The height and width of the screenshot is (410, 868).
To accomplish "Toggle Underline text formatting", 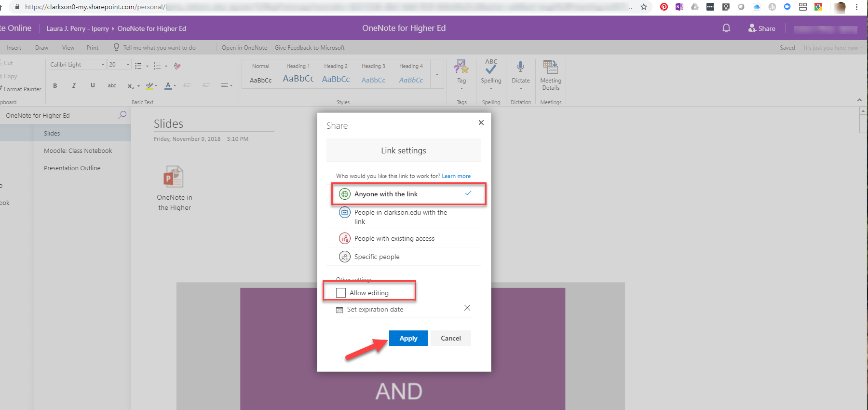I will tap(93, 86).
